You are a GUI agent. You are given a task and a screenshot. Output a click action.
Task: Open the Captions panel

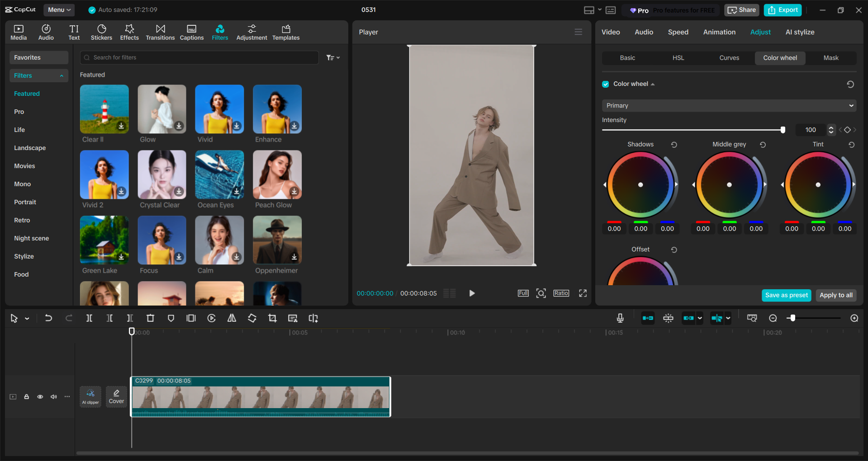pos(191,32)
